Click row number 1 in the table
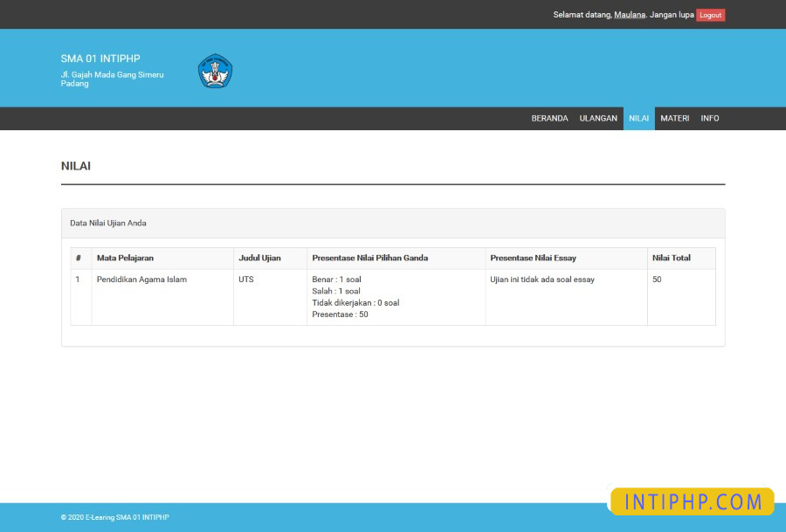The width and height of the screenshot is (786, 532). (x=78, y=280)
